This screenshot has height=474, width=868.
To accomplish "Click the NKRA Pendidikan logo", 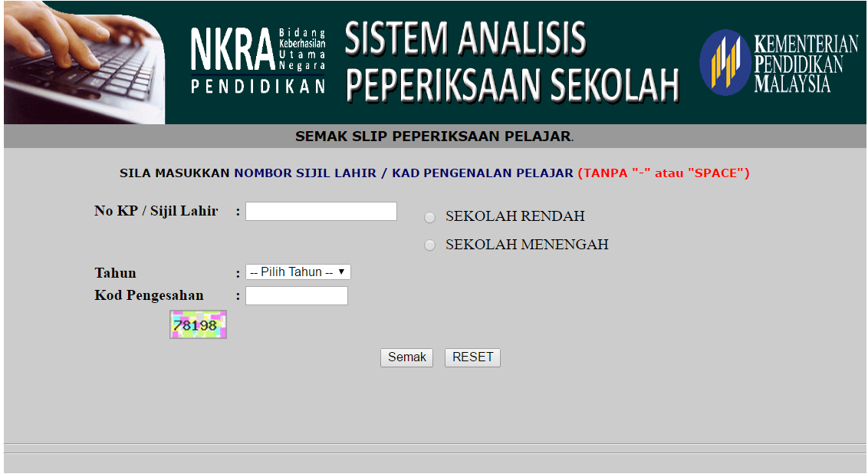I will (x=258, y=61).
